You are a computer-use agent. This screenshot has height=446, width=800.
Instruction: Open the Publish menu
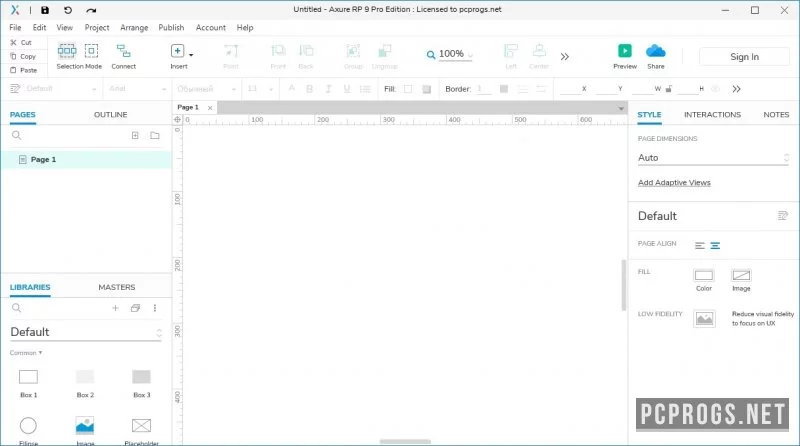(171, 28)
